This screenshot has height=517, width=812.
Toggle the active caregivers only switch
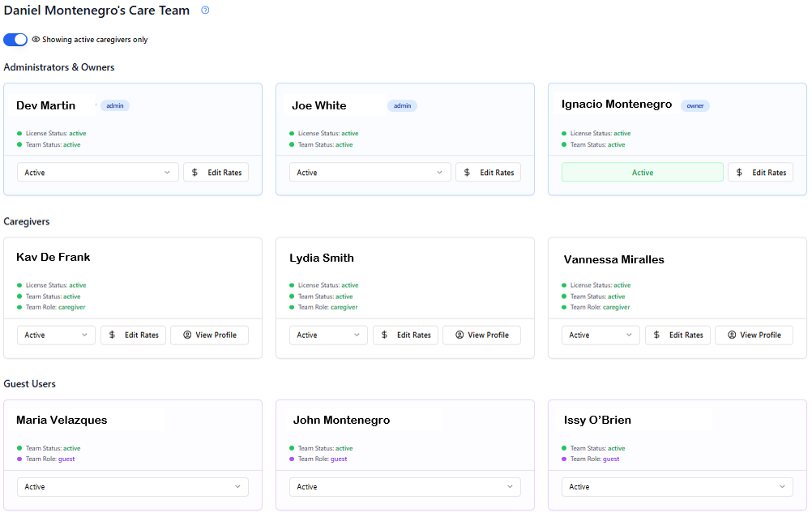[x=15, y=40]
